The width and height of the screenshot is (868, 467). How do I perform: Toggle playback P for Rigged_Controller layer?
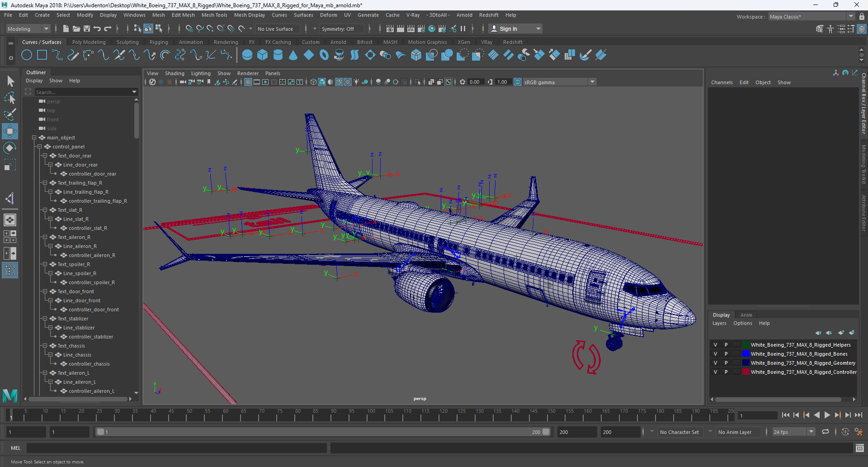click(726, 372)
